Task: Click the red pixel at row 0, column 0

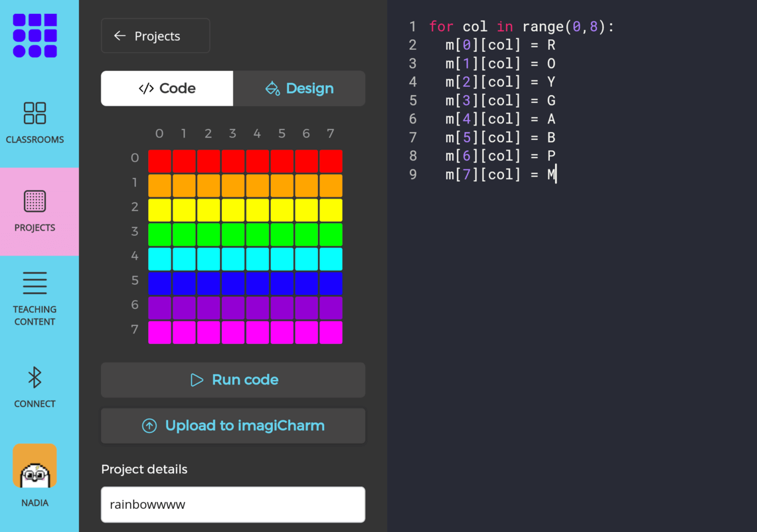Action: point(159,161)
